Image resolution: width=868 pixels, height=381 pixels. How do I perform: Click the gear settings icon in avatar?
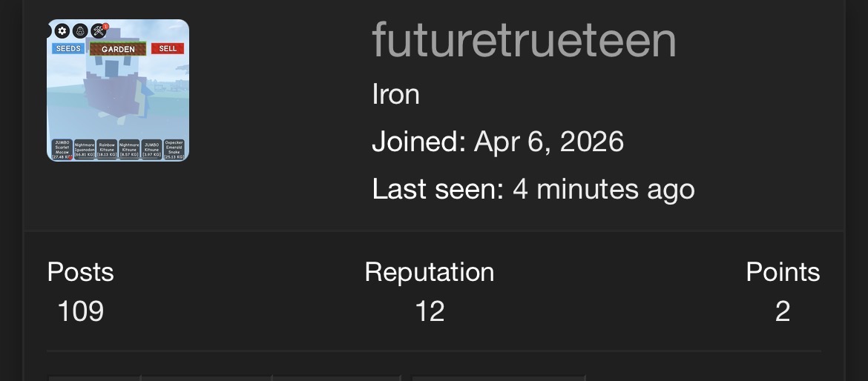pos(62,31)
